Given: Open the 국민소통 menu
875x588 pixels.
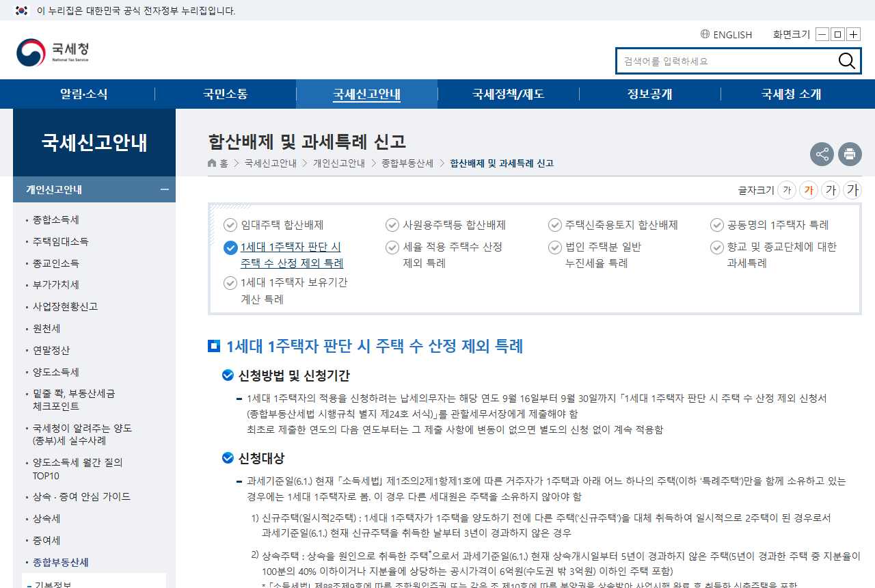Looking at the screenshot, I should 225,94.
